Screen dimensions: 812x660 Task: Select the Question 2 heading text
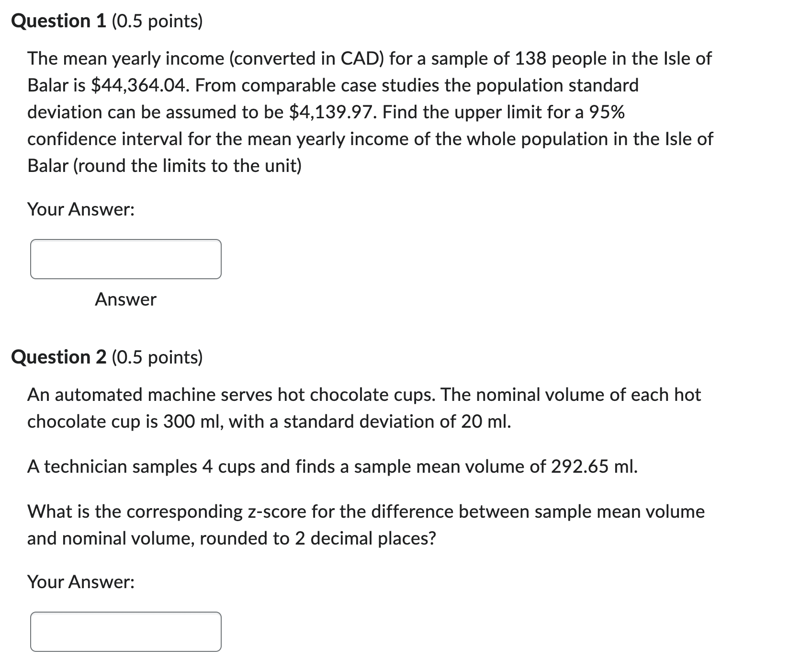(x=57, y=356)
